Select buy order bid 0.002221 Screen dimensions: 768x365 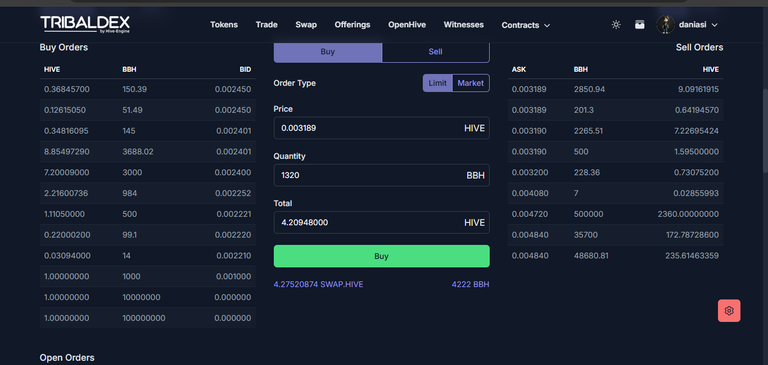coord(147,214)
